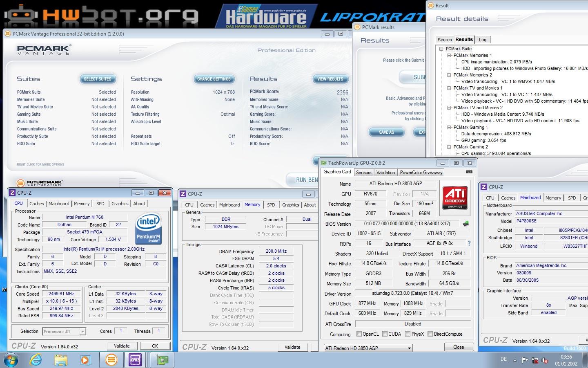Click the muted volume tray icon
The width and height of the screenshot is (588, 368).
pyautogui.click(x=545, y=361)
